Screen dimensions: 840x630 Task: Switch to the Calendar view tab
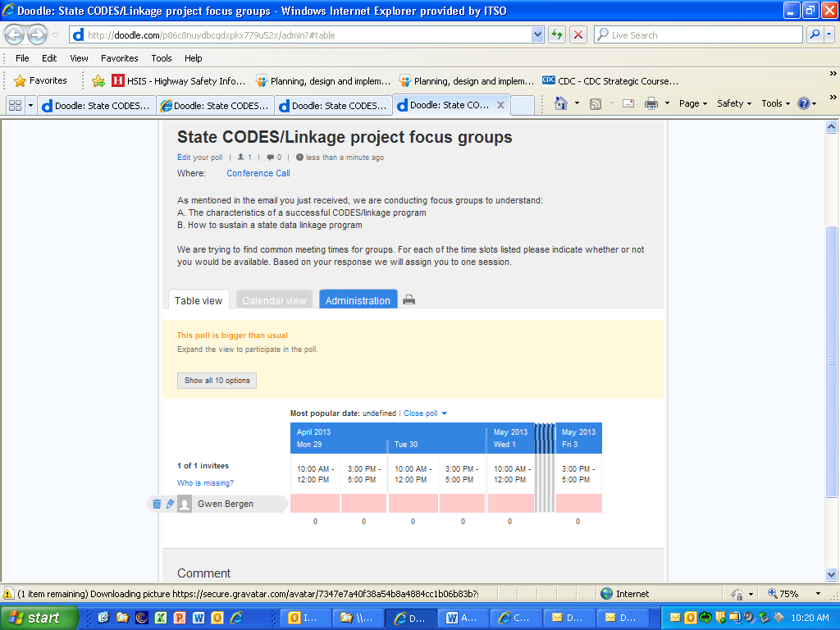pos(274,300)
